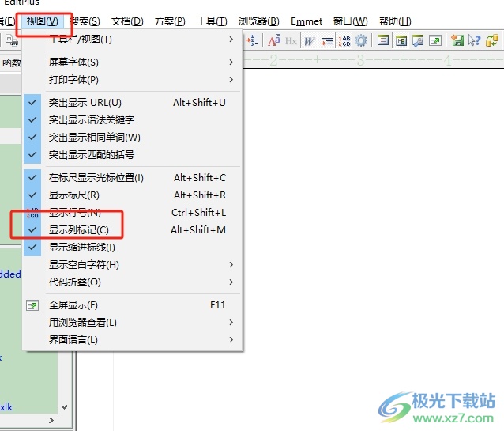Toggle Show Ruler (显示标尺) option
The width and height of the screenshot is (504, 431).
(133, 195)
